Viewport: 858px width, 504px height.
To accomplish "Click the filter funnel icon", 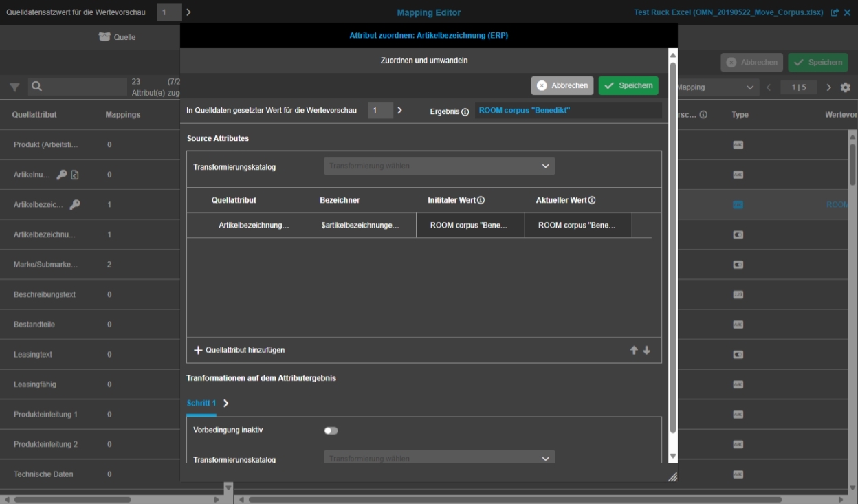I will (14, 87).
